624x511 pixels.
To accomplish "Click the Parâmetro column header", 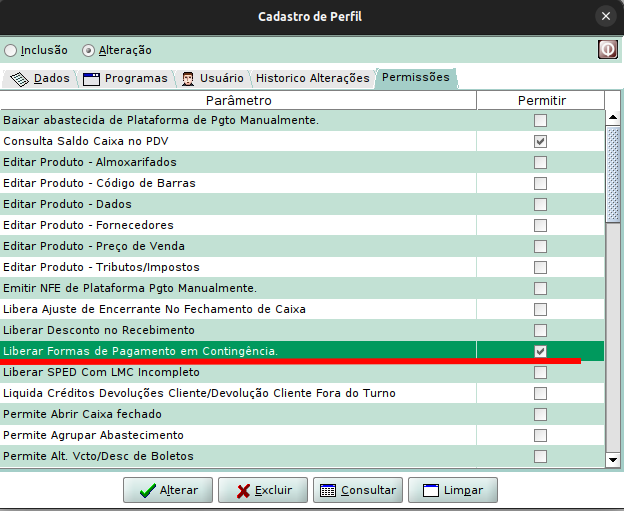I will 238,101.
